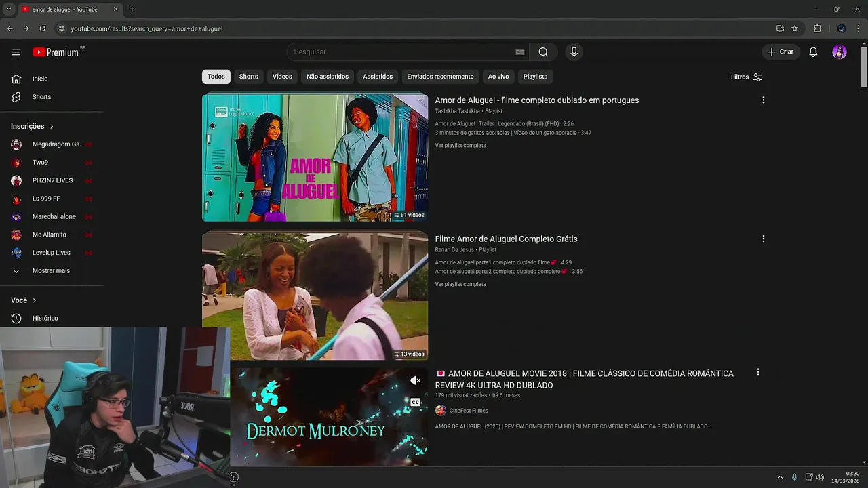Reload the page in Chrome
The image size is (868, 488).
pos(42,28)
